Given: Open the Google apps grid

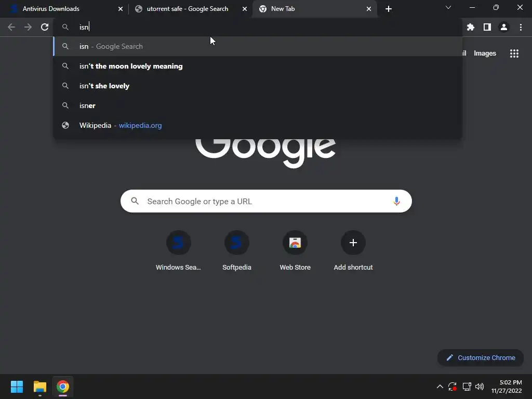Looking at the screenshot, I should coord(514,54).
